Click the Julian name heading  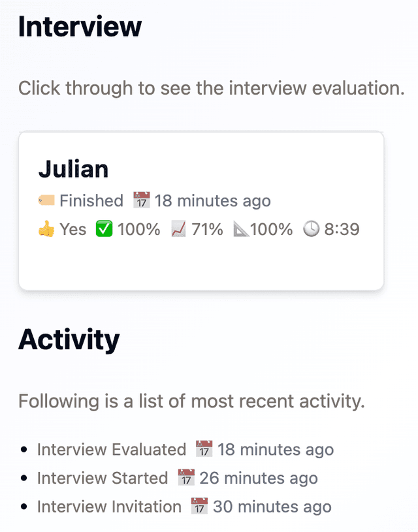click(73, 169)
